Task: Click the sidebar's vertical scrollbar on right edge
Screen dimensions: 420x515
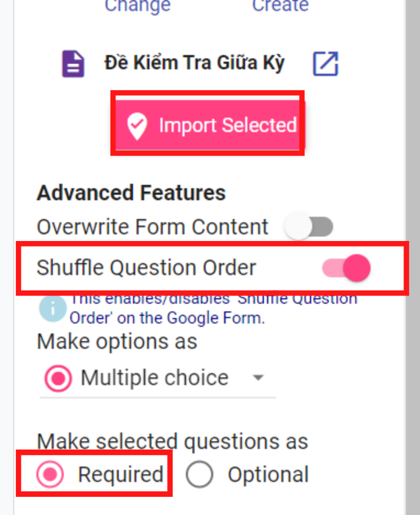Action: click(x=413, y=257)
